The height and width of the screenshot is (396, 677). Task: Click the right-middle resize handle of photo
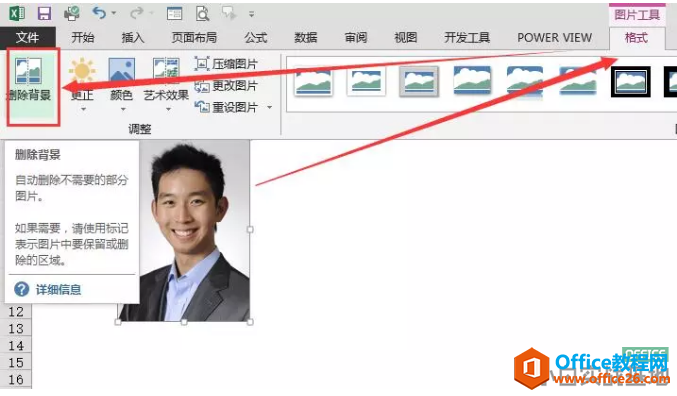tap(250, 229)
